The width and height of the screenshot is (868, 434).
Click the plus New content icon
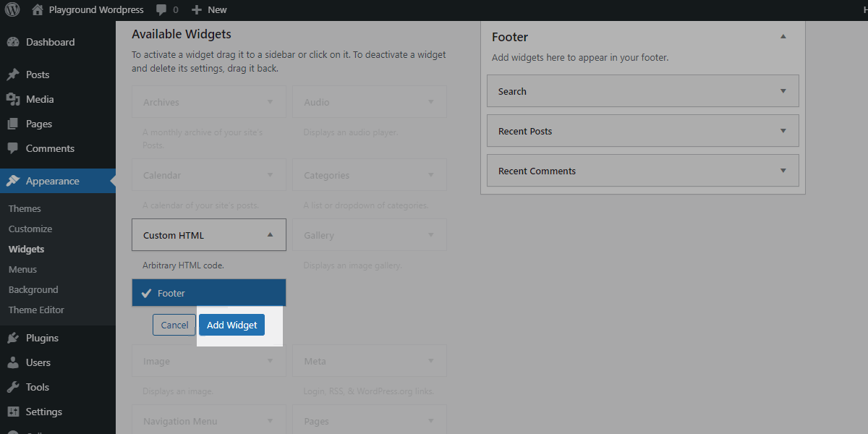[197, 10]
